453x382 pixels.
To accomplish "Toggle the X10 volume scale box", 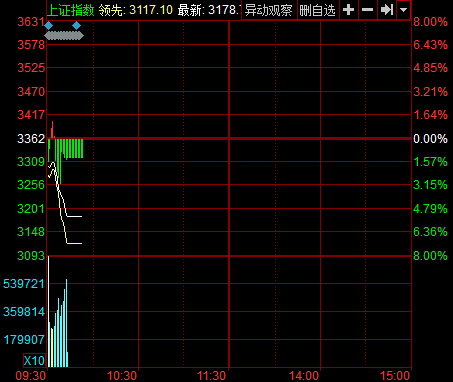I will [x=34, y=360].
